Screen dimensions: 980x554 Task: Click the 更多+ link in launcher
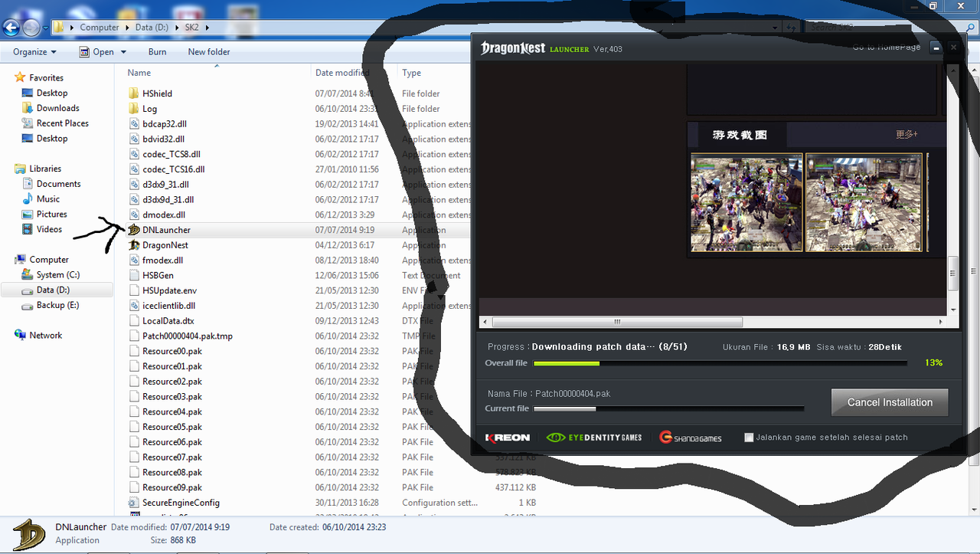906,134
